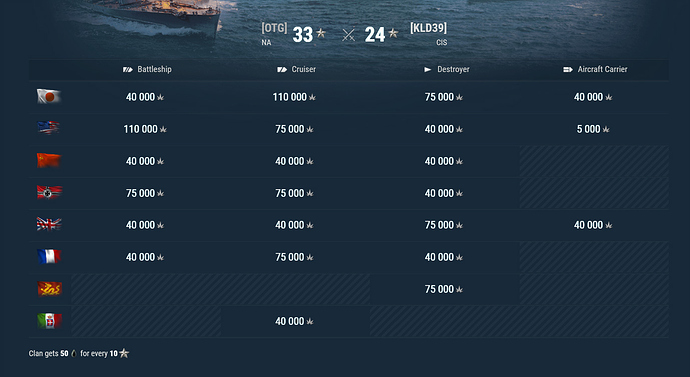Click the Japan Cruiser 110 000 cell
The width and height of the screenshot is (690, 377).
[294, 97]
